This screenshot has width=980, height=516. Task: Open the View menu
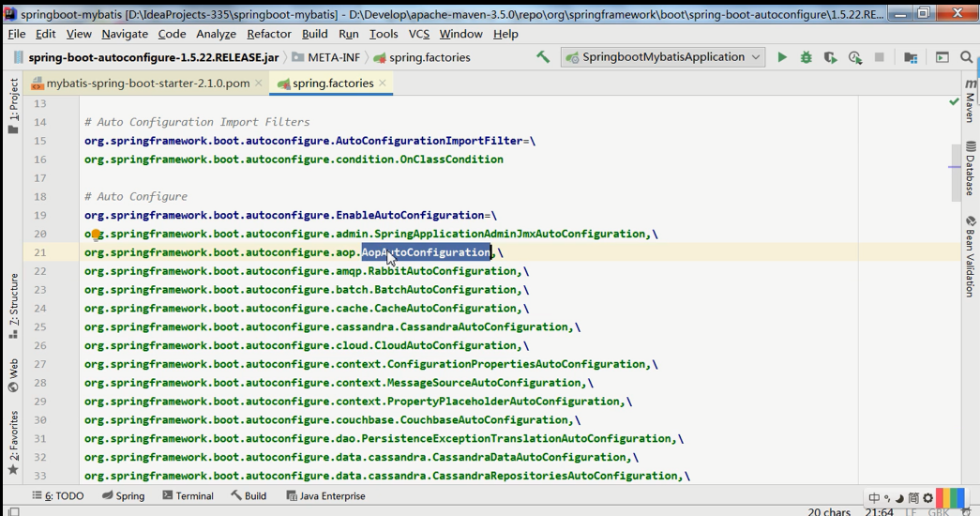click(x=79, y=34)
